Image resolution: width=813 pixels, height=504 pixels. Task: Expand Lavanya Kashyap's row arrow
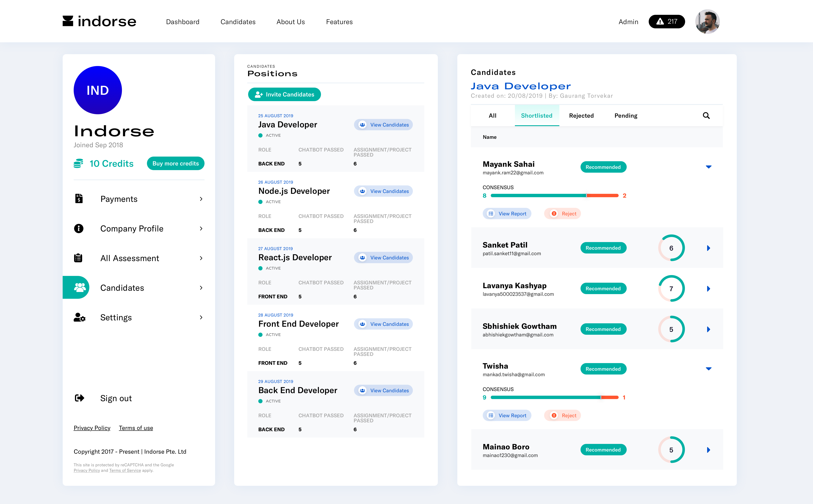709,289
